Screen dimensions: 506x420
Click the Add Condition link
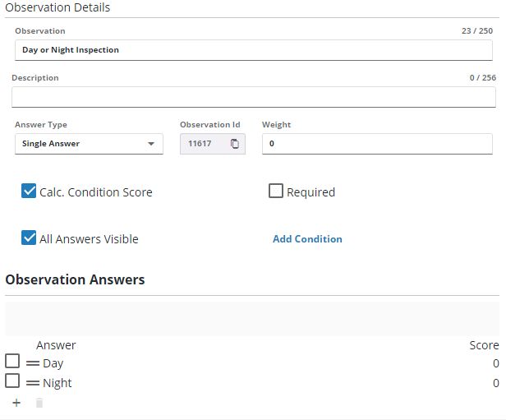pyautogui.click(x=307, y=239)
